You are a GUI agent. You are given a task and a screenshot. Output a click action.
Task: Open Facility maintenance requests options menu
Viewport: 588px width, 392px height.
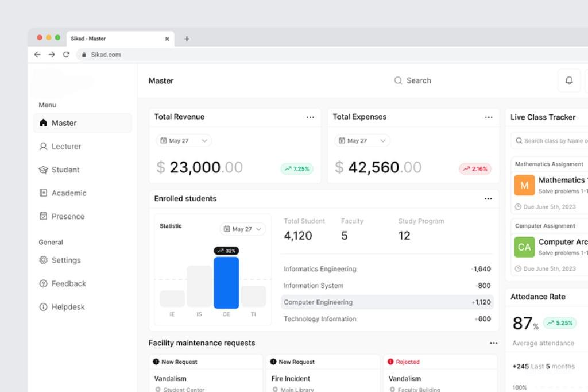click(493, 343)
